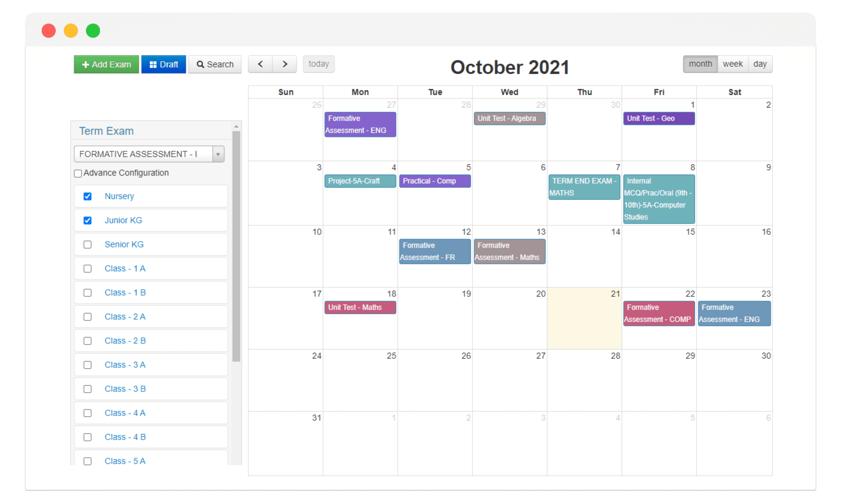Click Class - 5 A in sidebar

125,461
